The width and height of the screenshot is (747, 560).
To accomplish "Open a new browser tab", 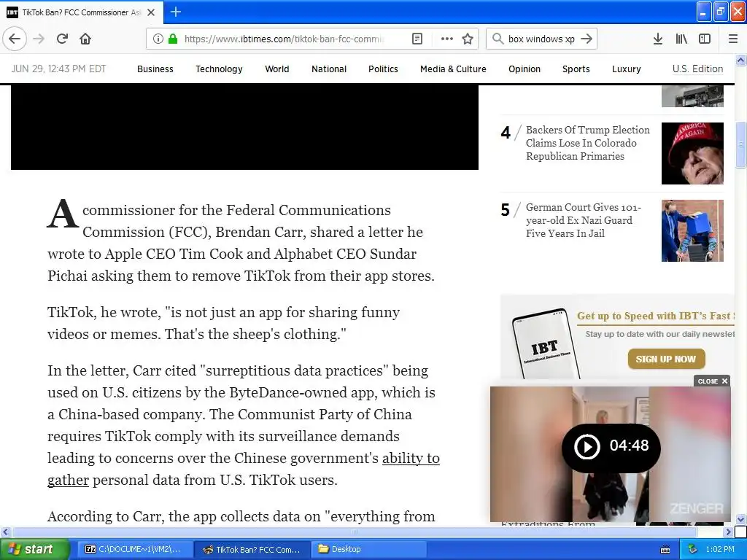I will [x=175, y=12].
